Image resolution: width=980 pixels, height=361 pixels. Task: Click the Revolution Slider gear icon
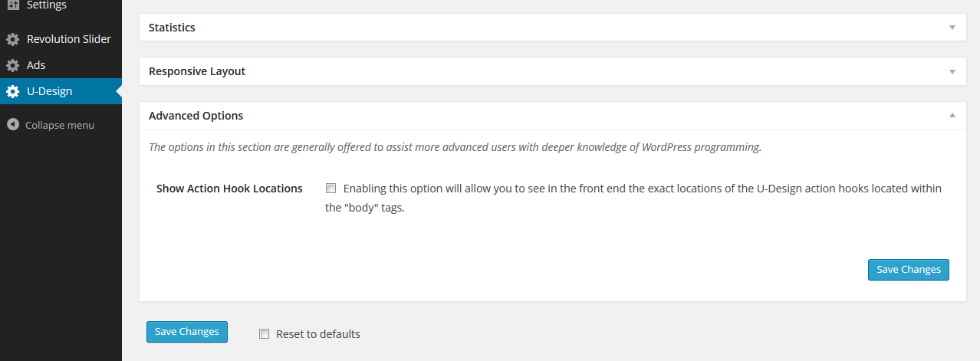point(12,39)
